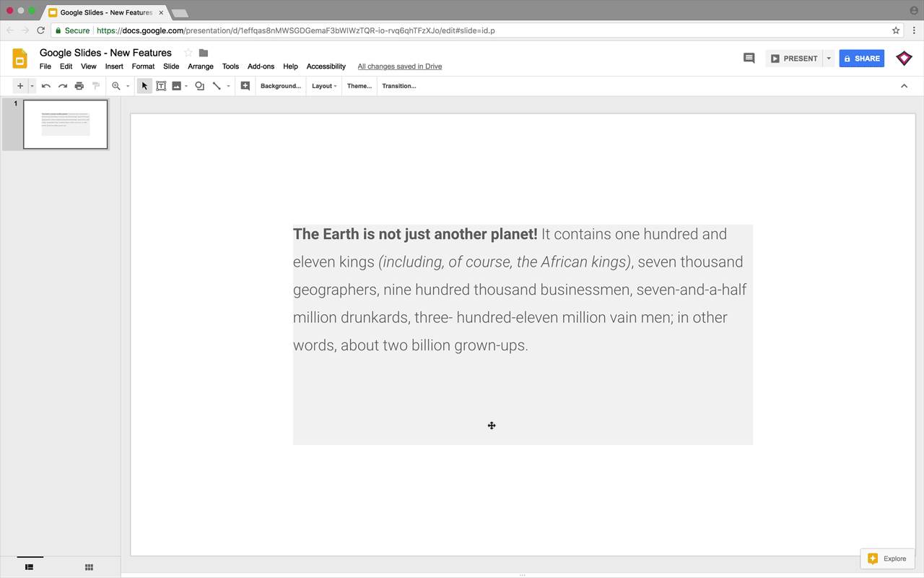
Task: Click the slide text box body
Action: 523,335
